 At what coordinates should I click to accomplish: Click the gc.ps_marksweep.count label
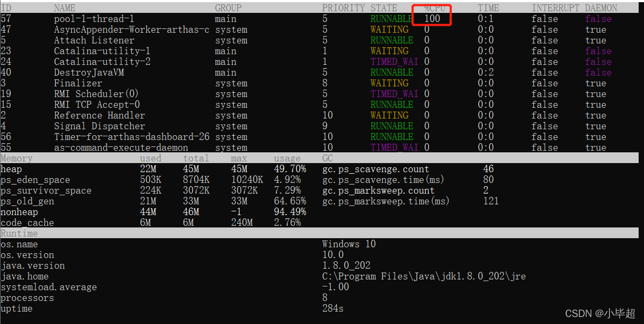point(379,190)
